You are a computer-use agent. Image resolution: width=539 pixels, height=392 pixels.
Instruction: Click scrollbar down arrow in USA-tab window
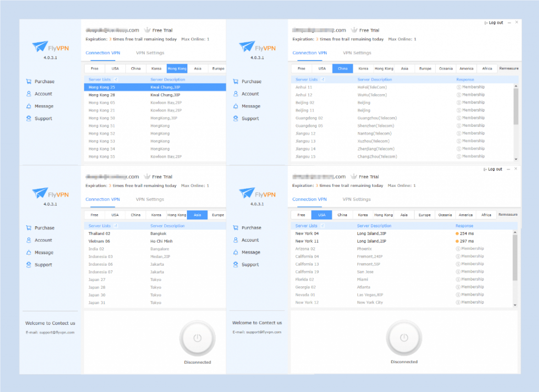(x=515, y=305)
